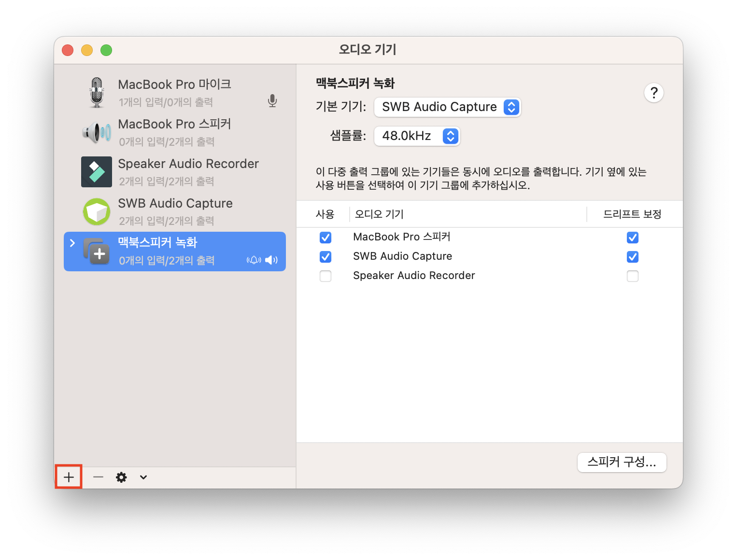Minimize the window with yellow button
Screen dimensions: 737x560
click(x=87, y=50)
